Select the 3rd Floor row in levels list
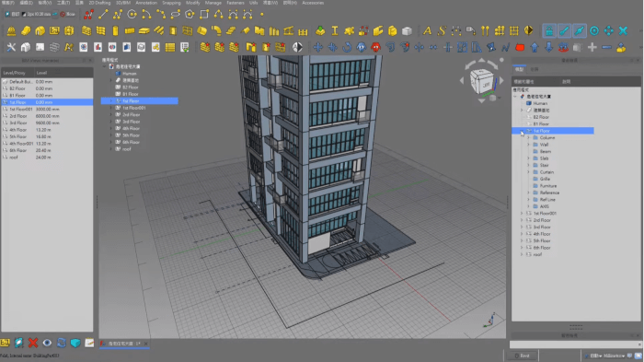The width and height of the screenshot is (644, 362). 47,123
